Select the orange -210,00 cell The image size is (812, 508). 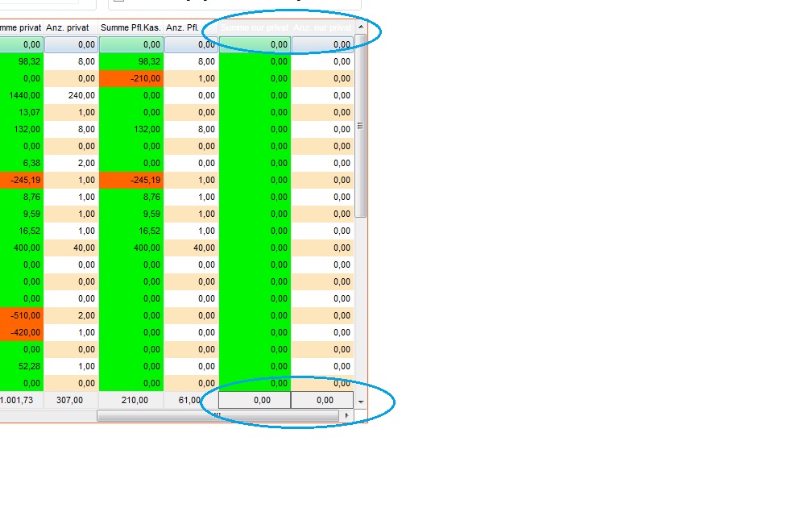[130, 78]
